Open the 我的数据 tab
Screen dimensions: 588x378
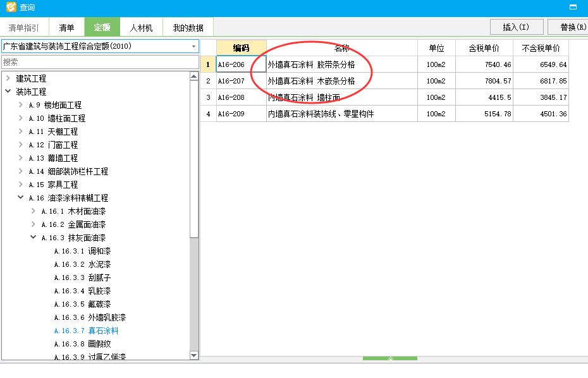pyautogui.click(x=188, y=27)
